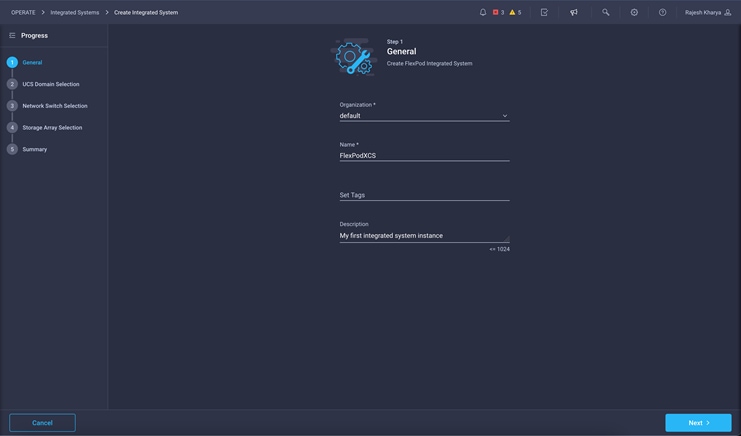Collapse the Progress panel list icon
Viewport: 741px width, 436px height.
coord(12,35)
